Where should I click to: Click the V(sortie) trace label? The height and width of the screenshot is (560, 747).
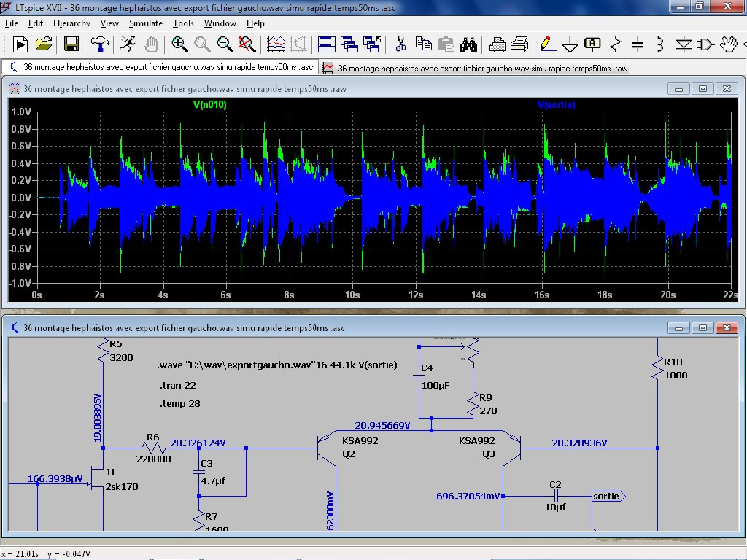coord(556,105)
